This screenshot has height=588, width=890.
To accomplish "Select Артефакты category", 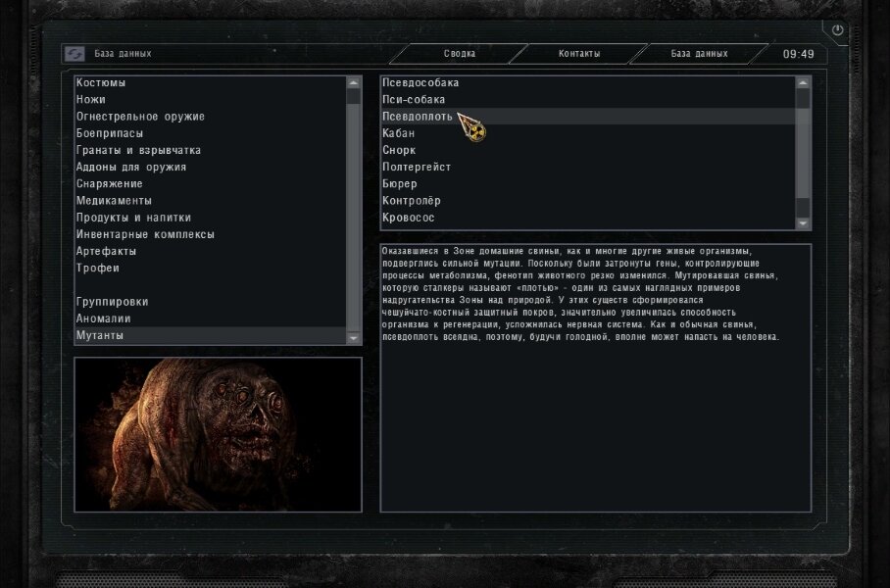I will click(210, 251).
